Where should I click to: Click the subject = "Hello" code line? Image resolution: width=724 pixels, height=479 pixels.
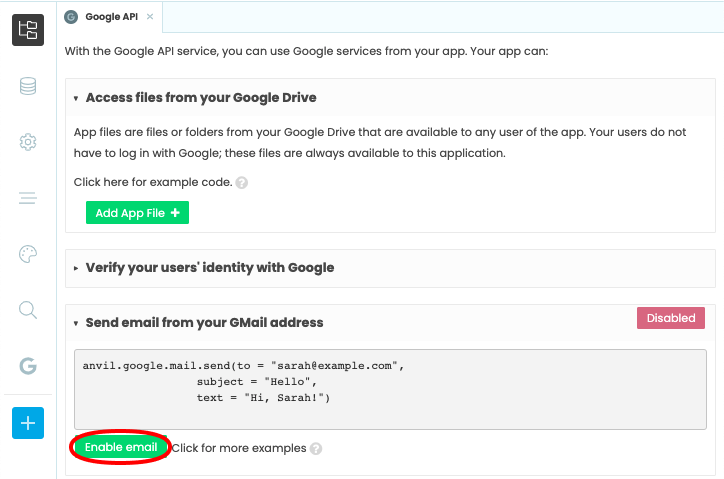(257, 382)
